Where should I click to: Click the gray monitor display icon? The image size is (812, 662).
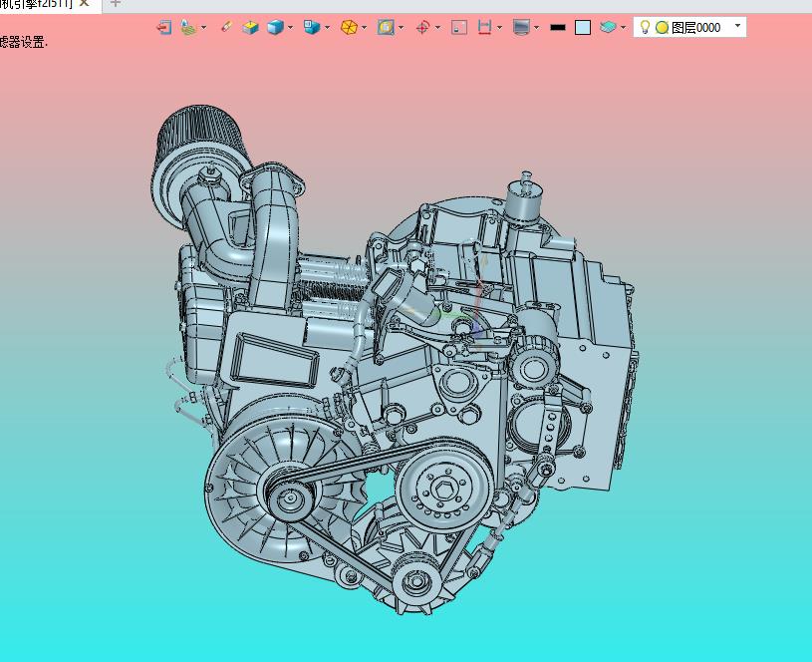[521, 27]
